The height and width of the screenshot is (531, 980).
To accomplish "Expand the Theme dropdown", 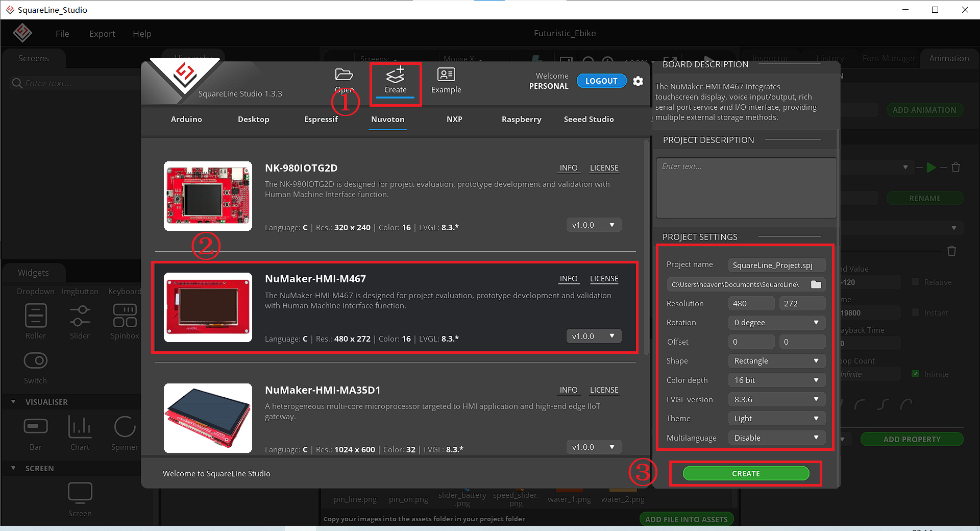I will [776, 419].
